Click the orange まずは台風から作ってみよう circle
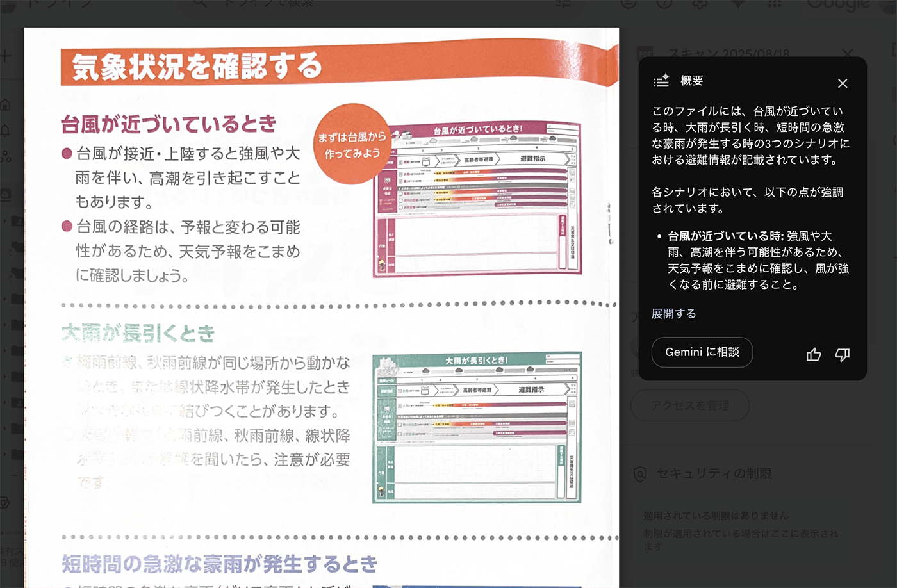The height and width of the screenshot is (588, 897). click(x=352, y=145)
